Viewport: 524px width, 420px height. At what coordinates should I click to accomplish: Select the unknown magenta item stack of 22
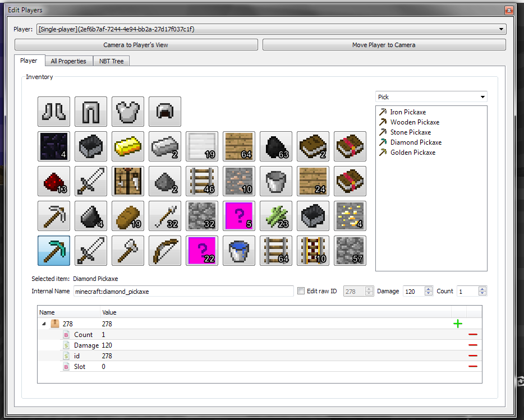pyautogui.click(x=202, y=251)
